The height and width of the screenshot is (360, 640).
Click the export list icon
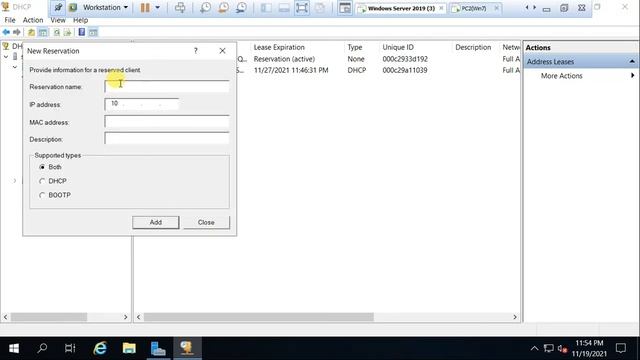pyautogui.click(x=68, y=32)
